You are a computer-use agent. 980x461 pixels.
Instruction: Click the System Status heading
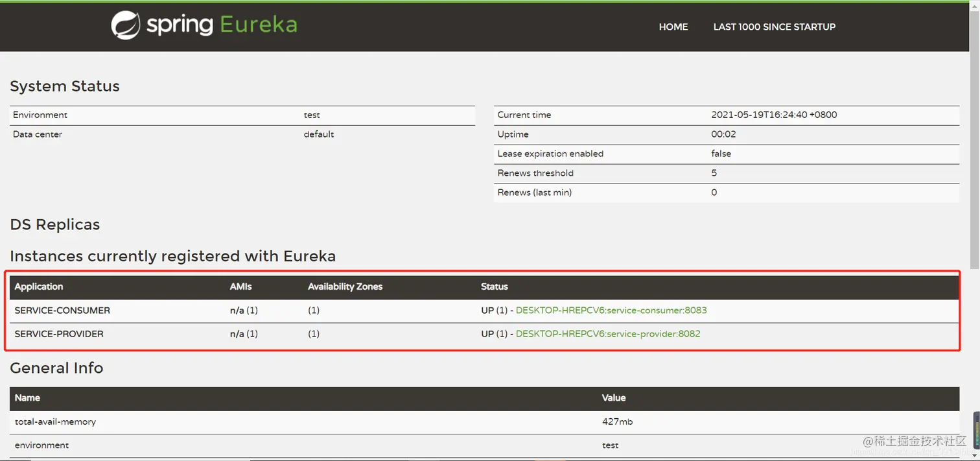(65, 86)
